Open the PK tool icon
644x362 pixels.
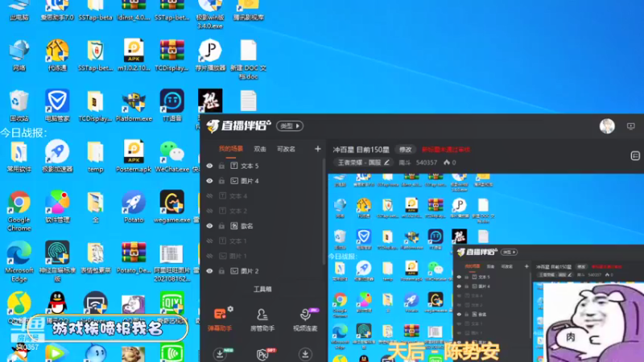pyautogui.click(x=263, y=354)
